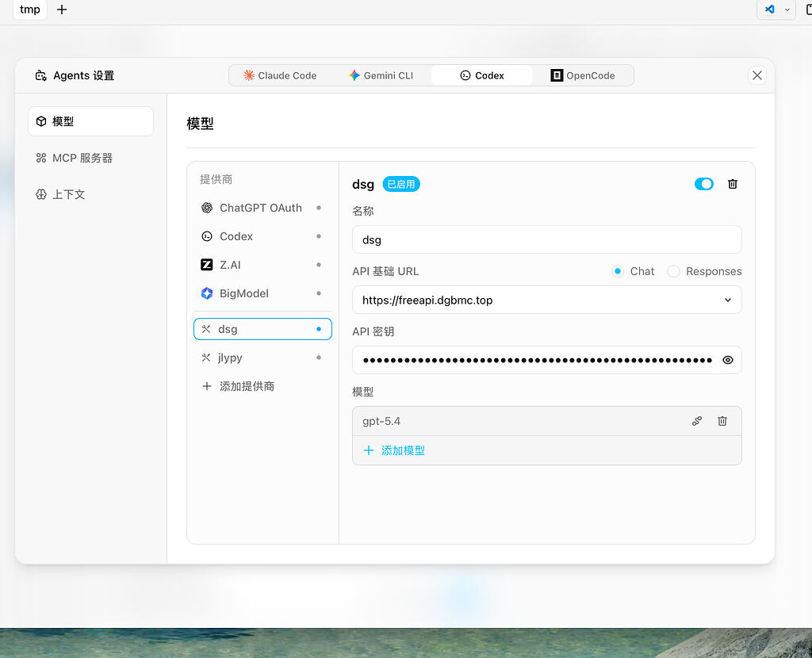
Task: Switch to the Claude Code tab
Action: [280, 75]
